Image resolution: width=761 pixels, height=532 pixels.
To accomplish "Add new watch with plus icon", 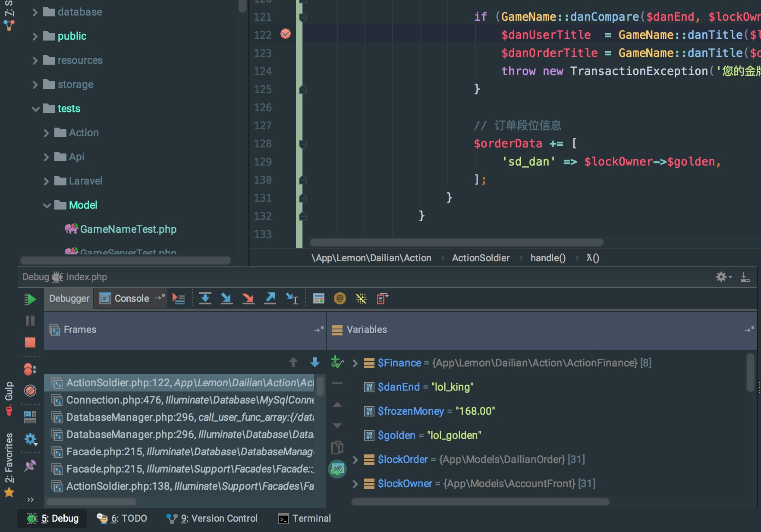I will coord(336,362).
